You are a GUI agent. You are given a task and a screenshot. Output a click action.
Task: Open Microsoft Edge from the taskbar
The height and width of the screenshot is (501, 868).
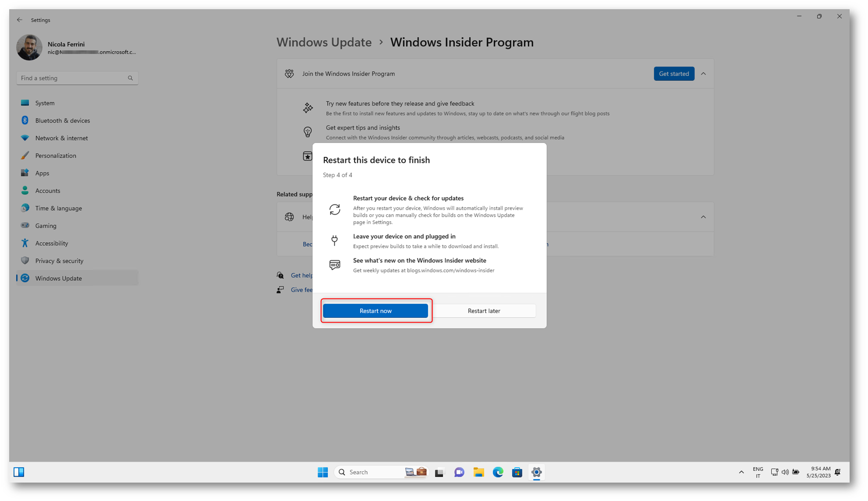pos(497,472)
